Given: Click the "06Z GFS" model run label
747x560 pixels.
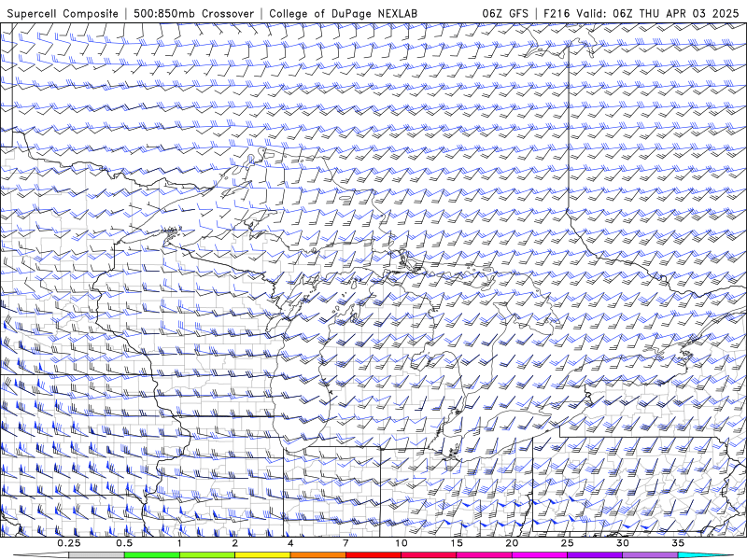Looking at the screenshot, I should click(505, 14).
